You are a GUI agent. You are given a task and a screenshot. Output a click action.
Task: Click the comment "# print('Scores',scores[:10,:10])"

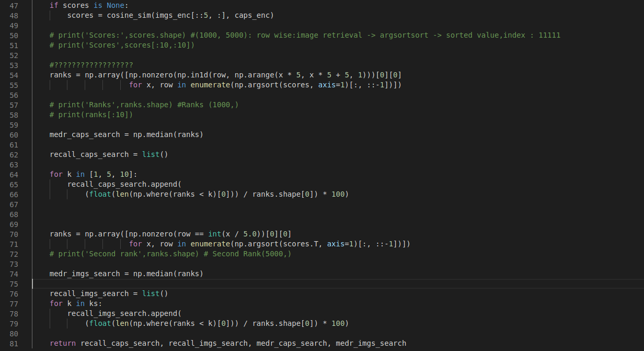click(123, 45)
